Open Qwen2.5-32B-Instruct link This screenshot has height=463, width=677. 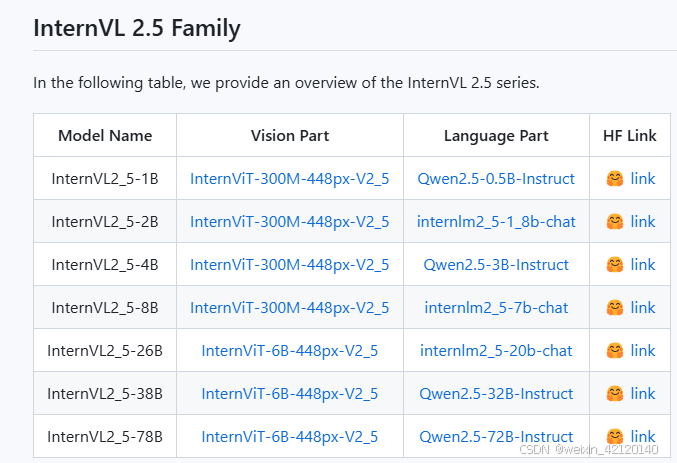coord(496,394)
